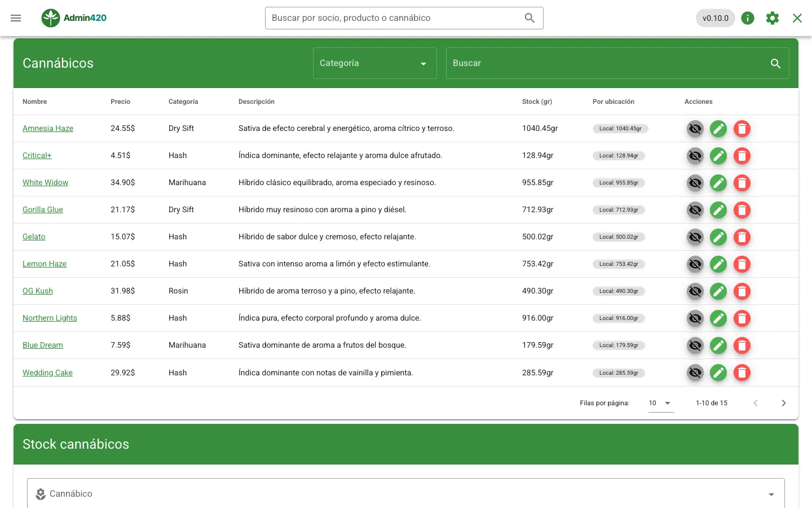Delete the Amnesia Haze entry

click(x=742, y=129)
